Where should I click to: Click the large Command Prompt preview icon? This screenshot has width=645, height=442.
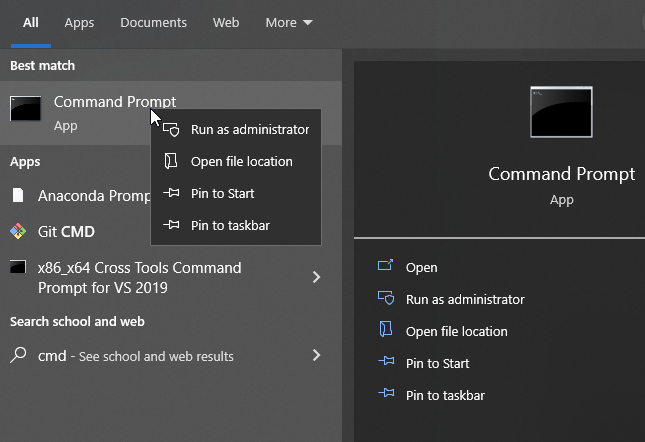pyautogui.click(x=561, y=112)
